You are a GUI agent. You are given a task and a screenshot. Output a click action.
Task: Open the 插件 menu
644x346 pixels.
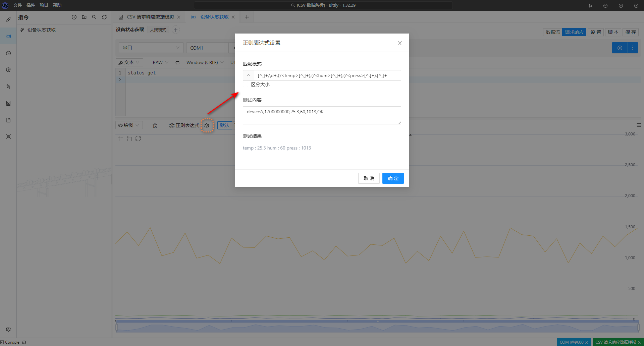pyautogui.click(x=31, y=5)
